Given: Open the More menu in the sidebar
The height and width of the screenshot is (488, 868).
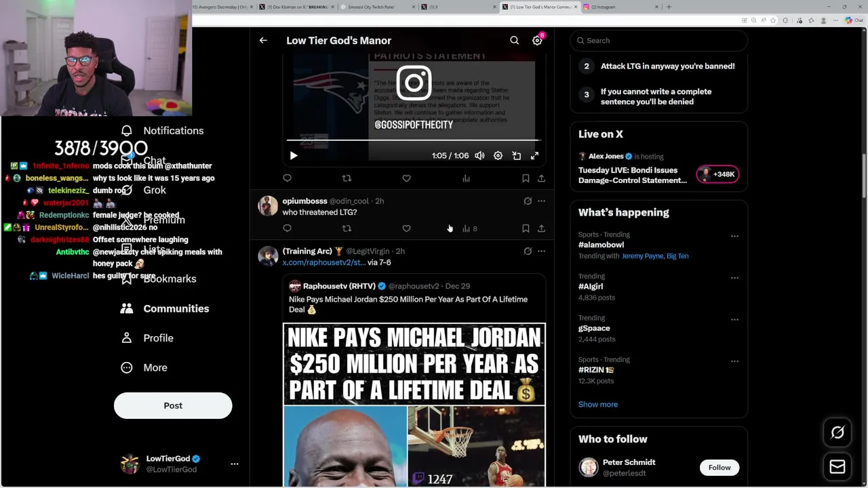Looking at the screenshot, I should 144,367.
